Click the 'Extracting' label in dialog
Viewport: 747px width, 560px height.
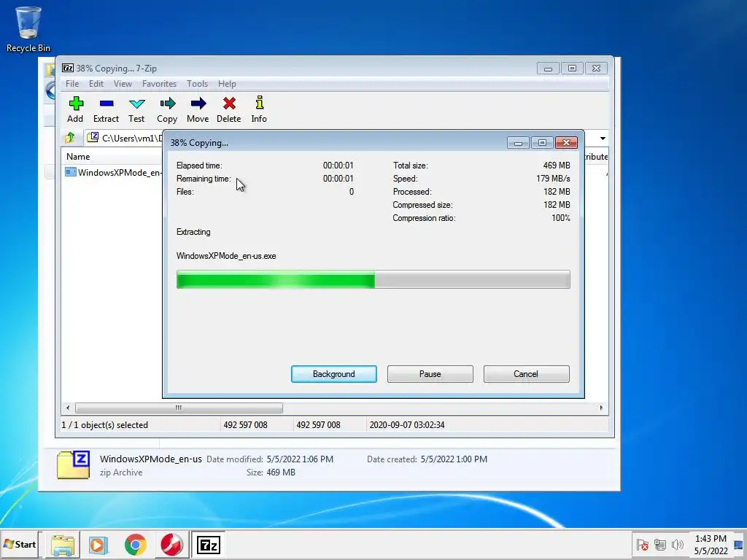193,232
